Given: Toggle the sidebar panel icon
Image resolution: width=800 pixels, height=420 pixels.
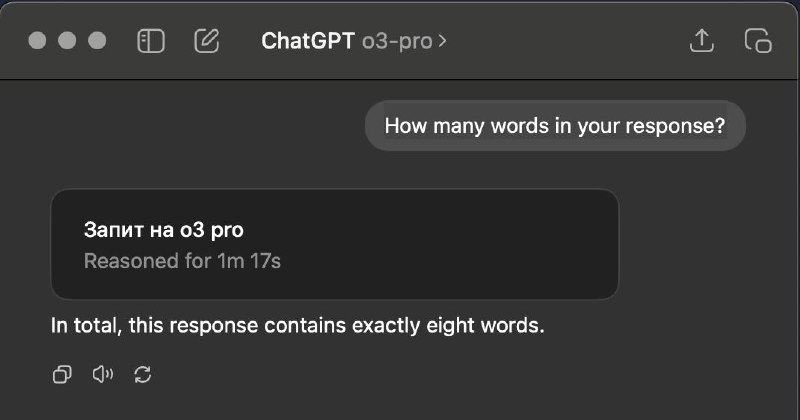Looking at the screenshot, I should 151,41.
